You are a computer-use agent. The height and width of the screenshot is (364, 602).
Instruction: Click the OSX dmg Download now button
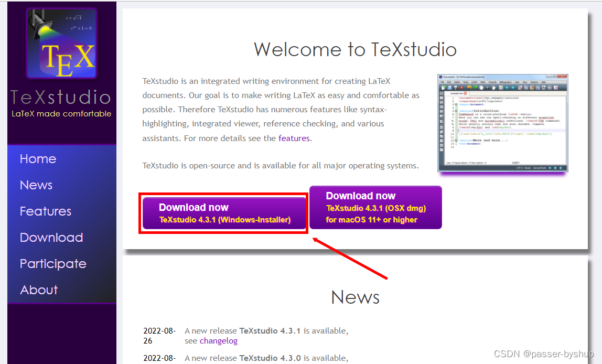375,207
